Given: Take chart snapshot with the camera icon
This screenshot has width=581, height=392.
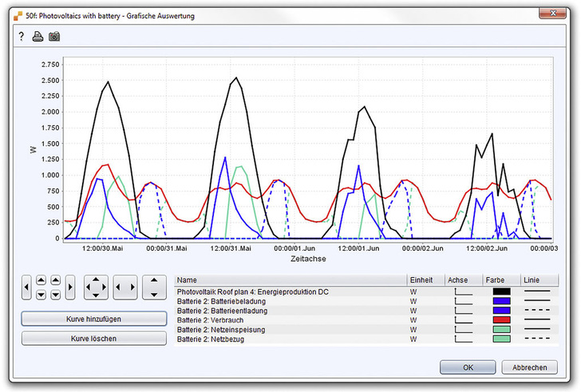Looking at the screenshot, I should pyautogui.click(x=54, y=37).
